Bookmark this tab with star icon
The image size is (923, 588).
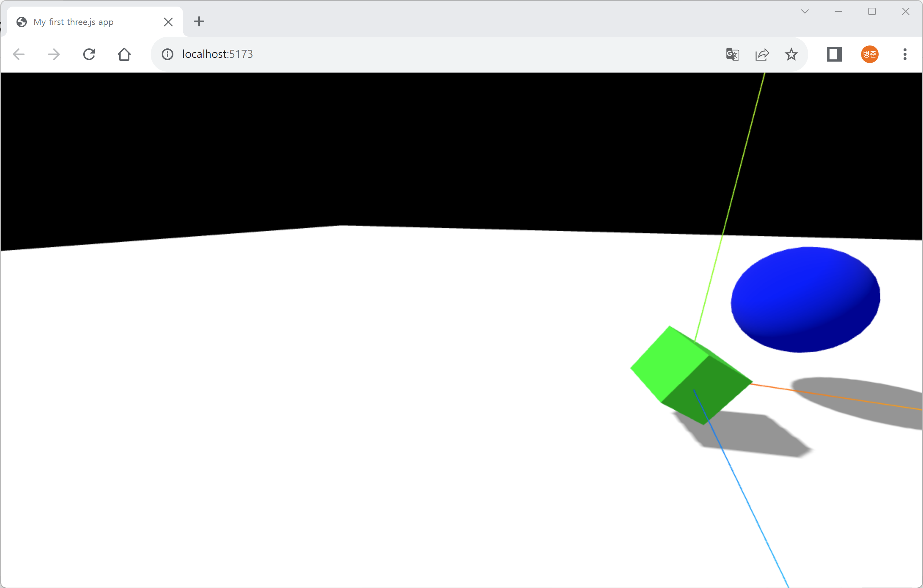pos(791,54)
